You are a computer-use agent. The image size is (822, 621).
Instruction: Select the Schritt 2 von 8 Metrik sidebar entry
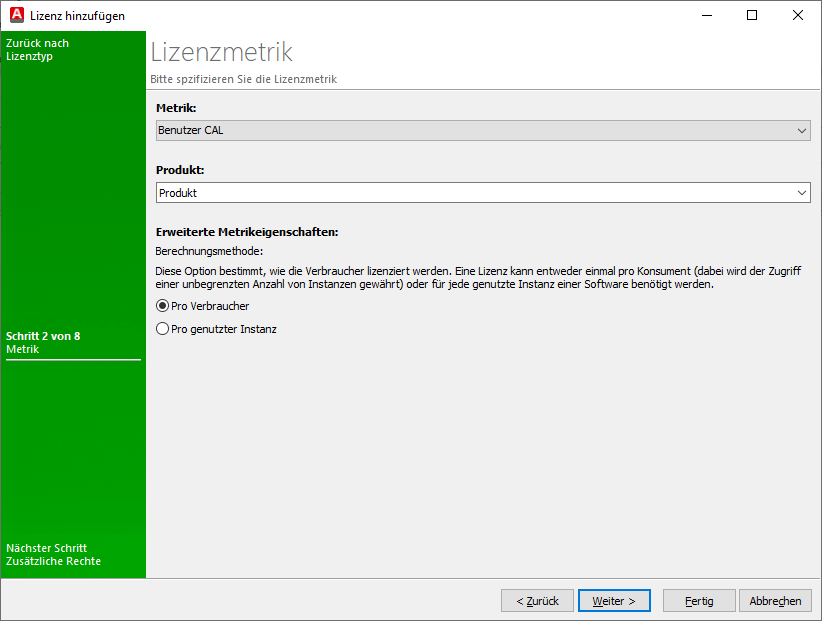[x=45, y=341]
